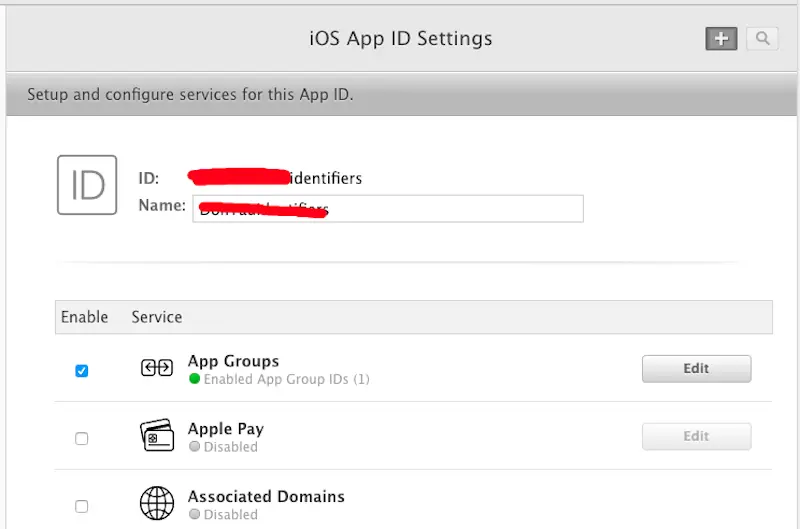Click the large ID badge icon

[x=87, y=185]
